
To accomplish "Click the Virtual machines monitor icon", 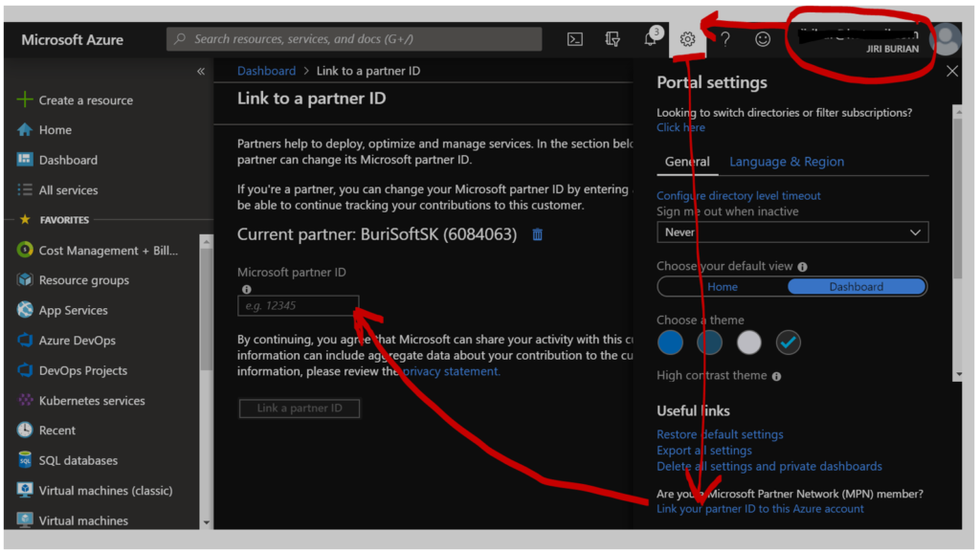I will pyautogui.click(x=25, y=520).
